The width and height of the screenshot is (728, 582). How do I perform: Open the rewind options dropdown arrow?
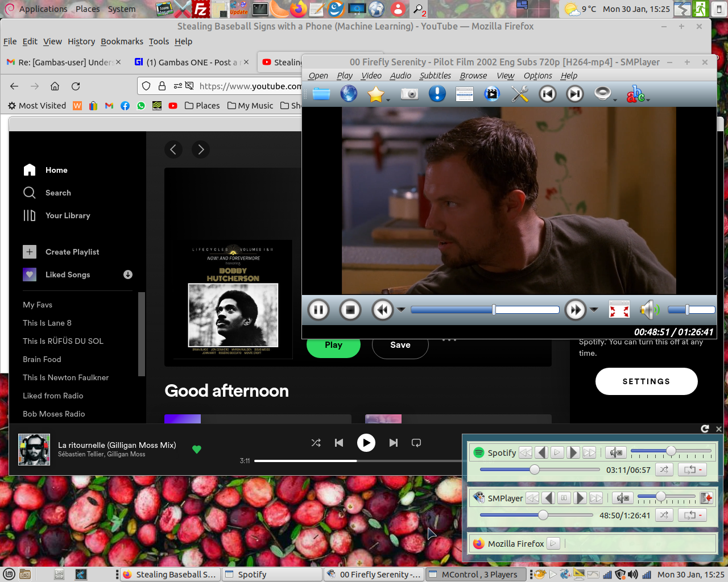(401, 310)
